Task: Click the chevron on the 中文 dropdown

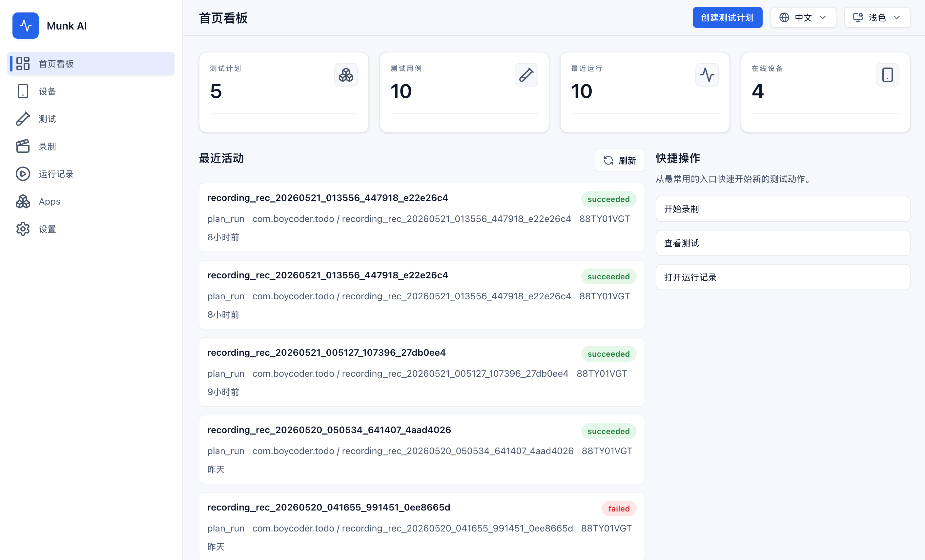Action: (x=823, y=18)
